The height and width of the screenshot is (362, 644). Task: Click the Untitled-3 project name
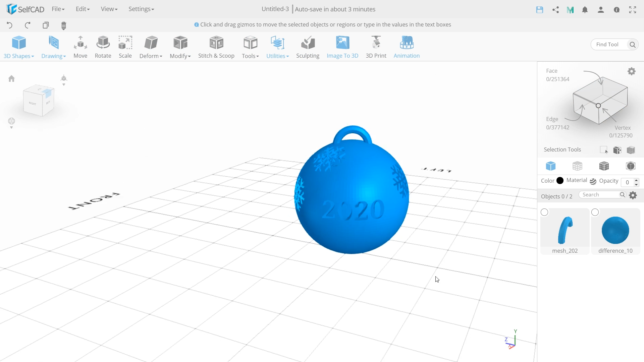(275, 9)
